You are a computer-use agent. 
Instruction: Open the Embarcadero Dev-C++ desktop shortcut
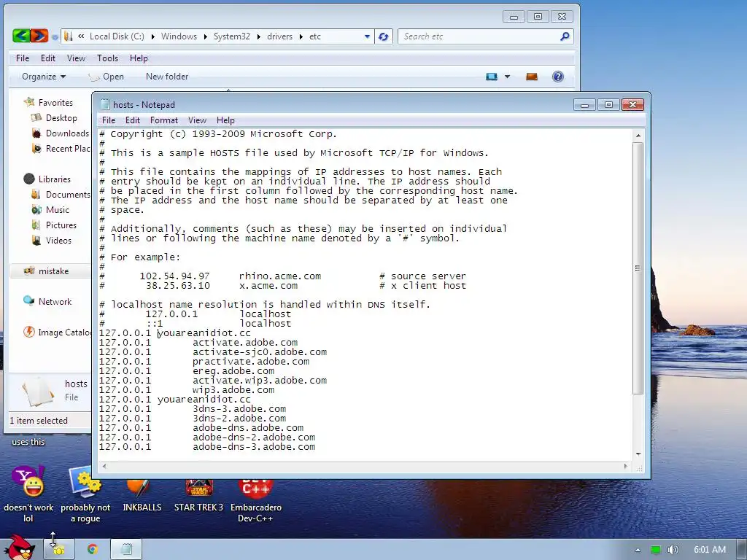tap(256, 500)
